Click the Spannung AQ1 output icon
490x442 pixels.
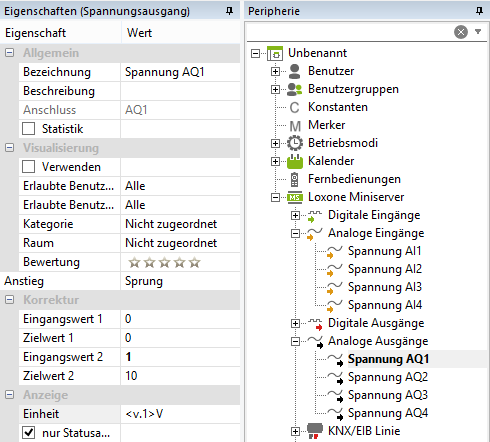pyautogui.click(x=335, y=360)
